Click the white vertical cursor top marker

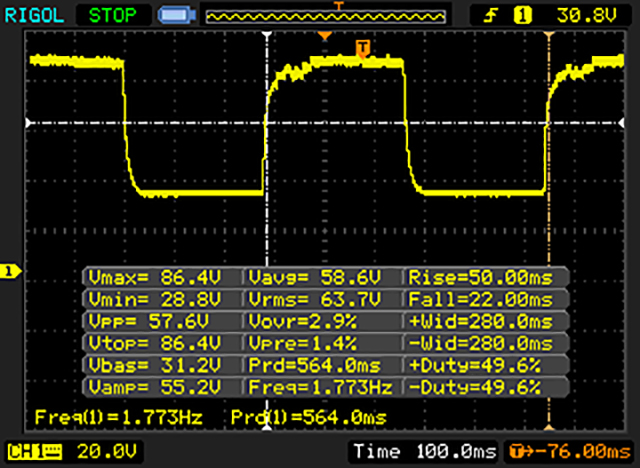(x=267, y=35)
